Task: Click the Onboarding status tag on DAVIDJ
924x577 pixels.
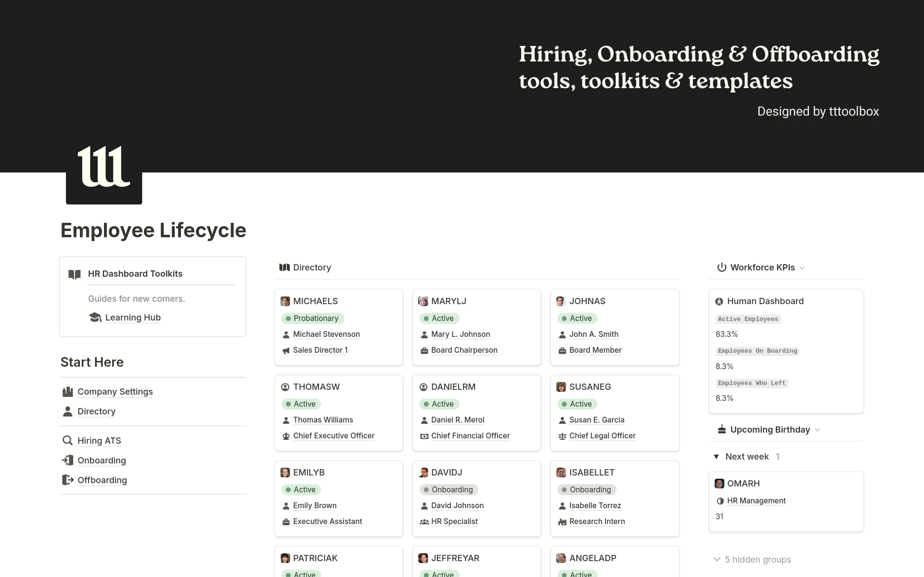Action: 449,490
